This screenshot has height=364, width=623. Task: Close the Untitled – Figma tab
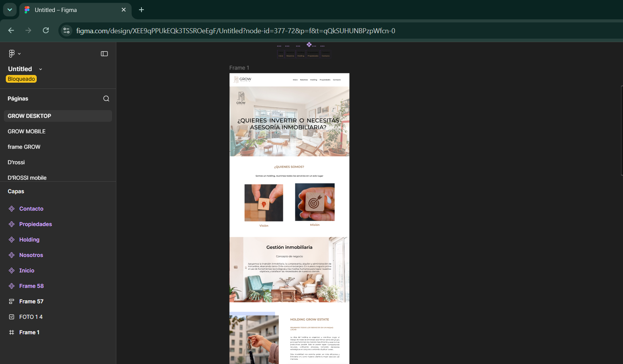click(x=124, y=10)
